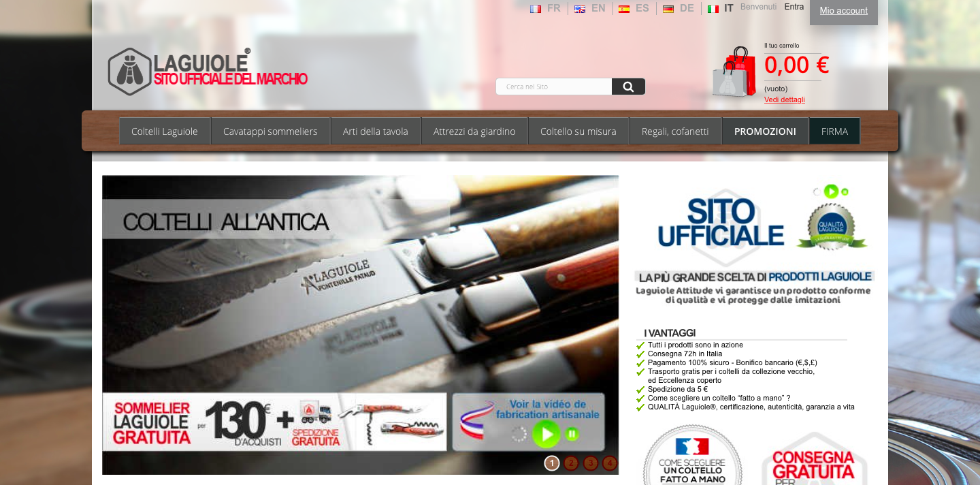Click the French flag icon

536,9
